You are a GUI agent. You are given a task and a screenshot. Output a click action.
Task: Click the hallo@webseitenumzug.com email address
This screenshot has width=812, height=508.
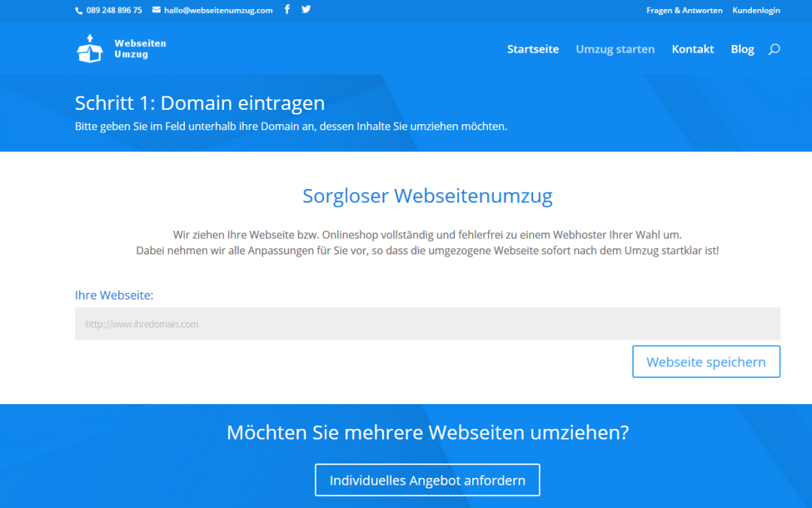(x=218, y=11)
